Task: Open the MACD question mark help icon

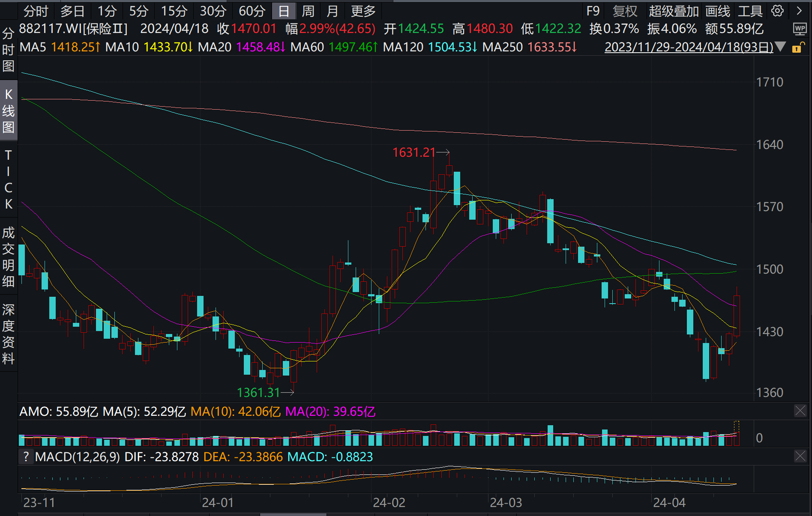Action: click(x=26, y=456)
